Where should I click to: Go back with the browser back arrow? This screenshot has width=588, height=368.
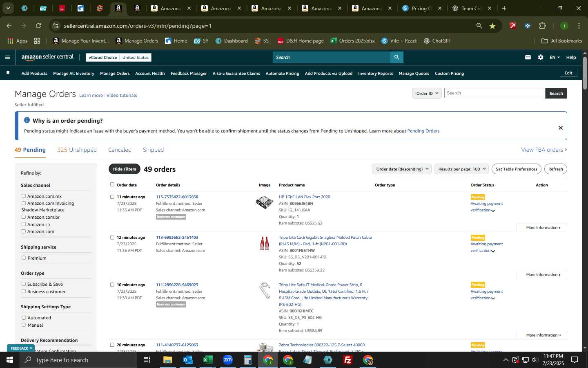point(9,26)
